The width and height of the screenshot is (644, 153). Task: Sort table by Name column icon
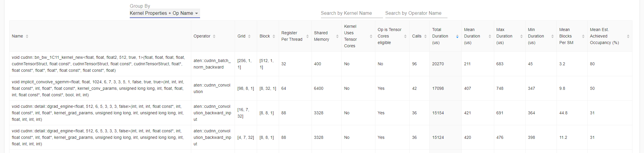click(x=27, y=36)
